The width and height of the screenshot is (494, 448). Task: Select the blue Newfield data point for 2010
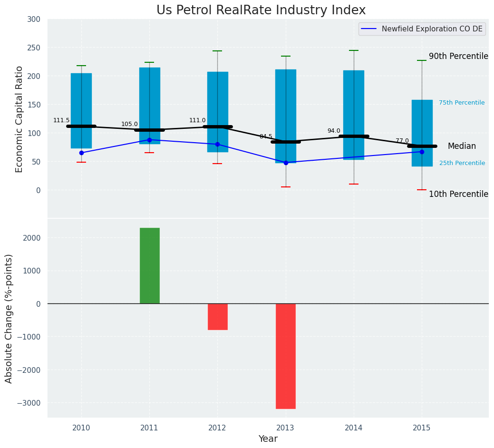pyautogui.click(x=81, y=153)
